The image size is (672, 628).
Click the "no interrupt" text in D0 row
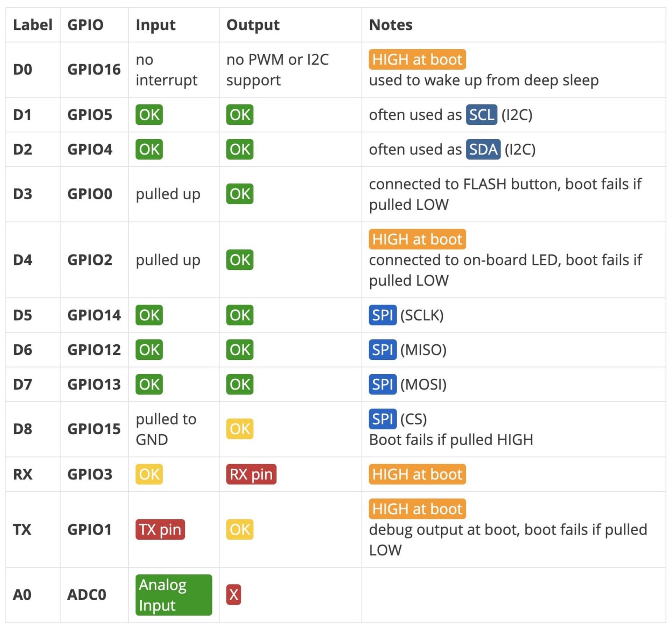pos(167,70)
